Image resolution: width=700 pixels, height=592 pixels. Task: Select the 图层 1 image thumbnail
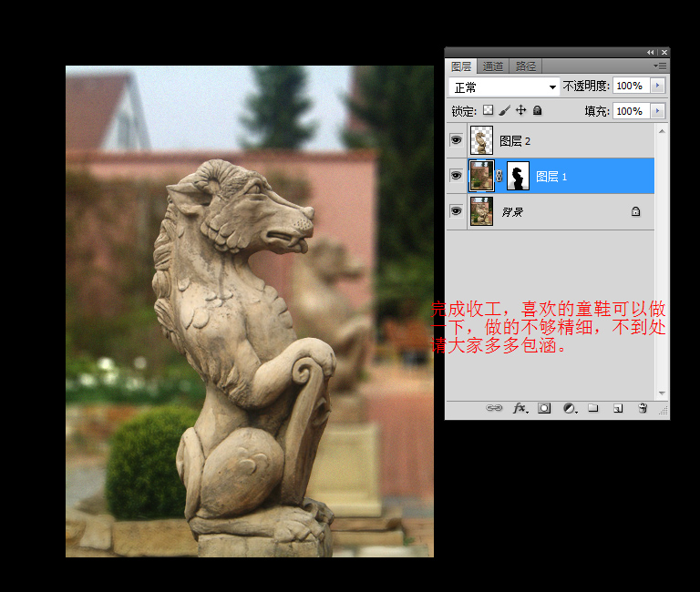pyautogui.click(x=481, y=176)
